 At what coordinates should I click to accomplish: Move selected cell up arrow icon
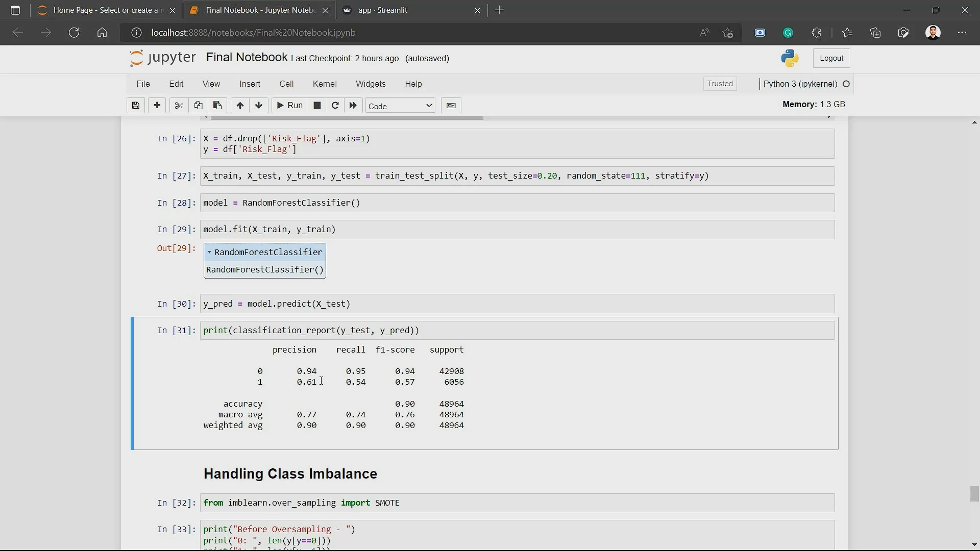pyautogui.click(x=240, y=106)
